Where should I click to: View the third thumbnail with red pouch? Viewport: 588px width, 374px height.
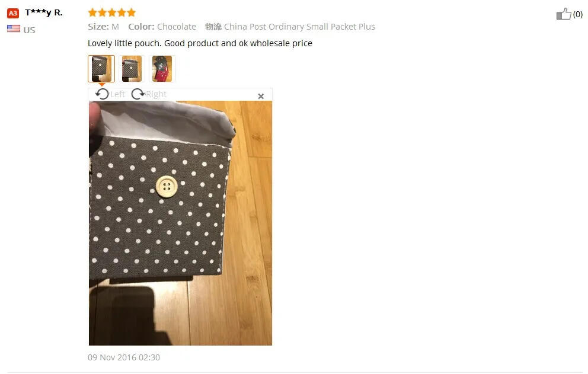pos(162,69)
